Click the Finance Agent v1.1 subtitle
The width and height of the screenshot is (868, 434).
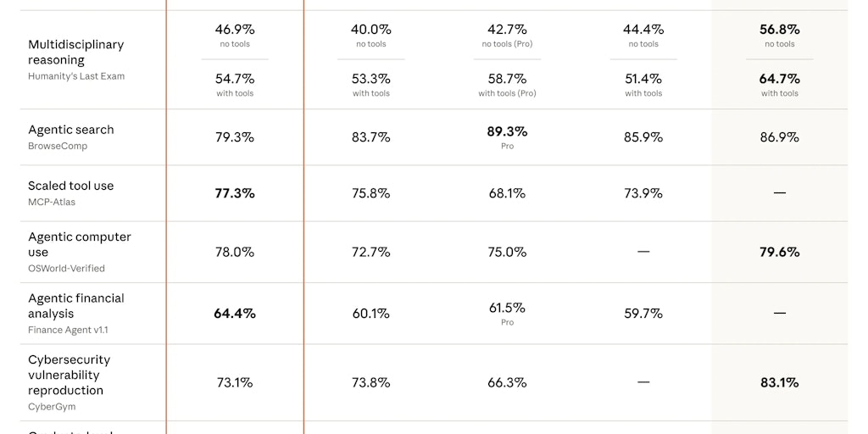coord(68,330)
